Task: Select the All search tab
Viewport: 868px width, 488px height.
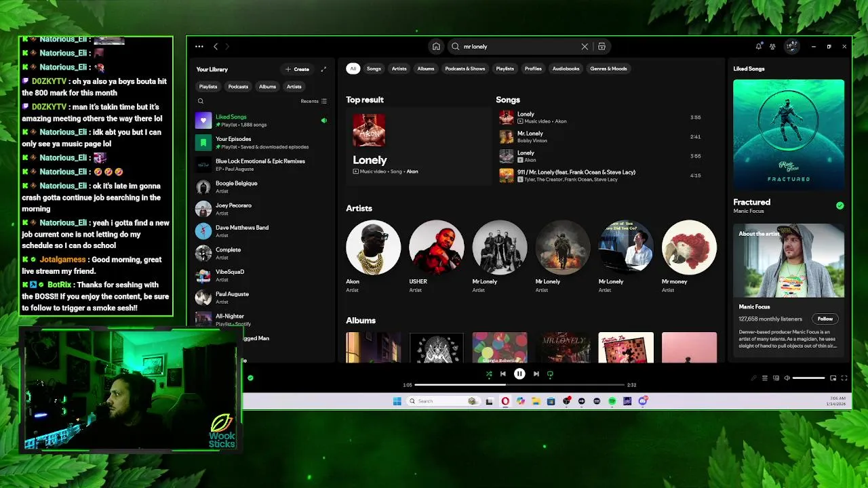Action: 353,68
